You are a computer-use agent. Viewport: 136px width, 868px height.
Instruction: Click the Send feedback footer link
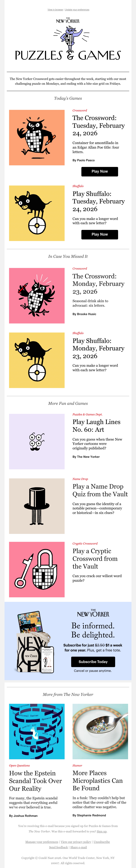(58, 847)
